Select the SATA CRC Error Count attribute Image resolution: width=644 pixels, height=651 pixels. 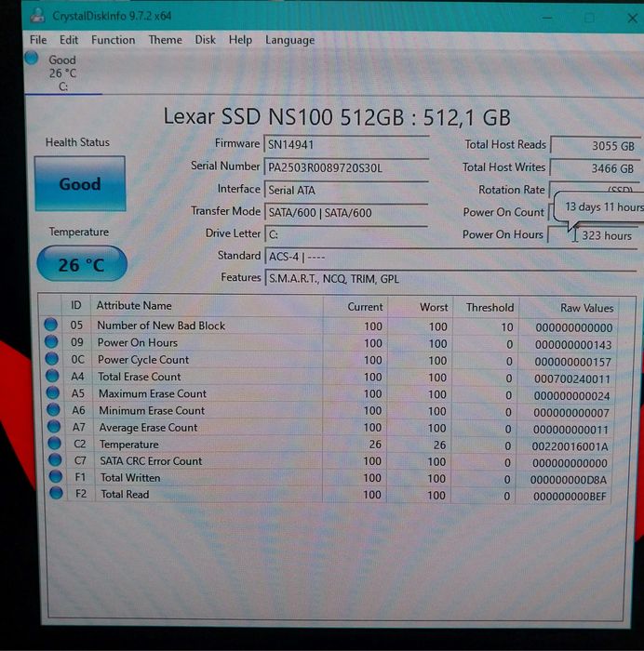(151, 461)
